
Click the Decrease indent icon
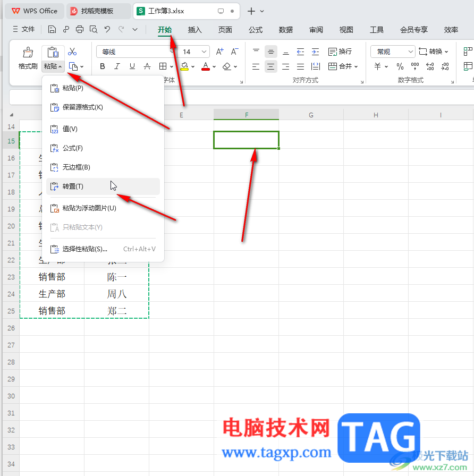[300, 52]
